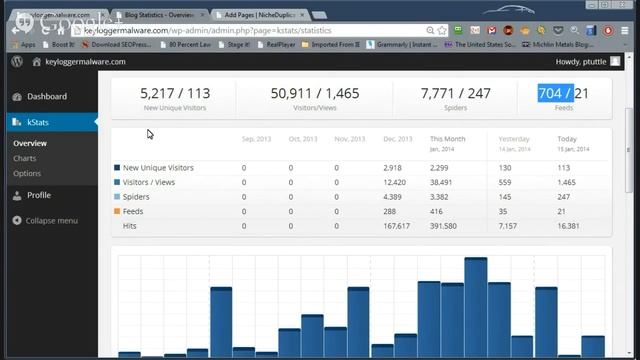Open the Charts submenu entry
Viewport: 640px width, 360px height.
(x=24, y=158)
